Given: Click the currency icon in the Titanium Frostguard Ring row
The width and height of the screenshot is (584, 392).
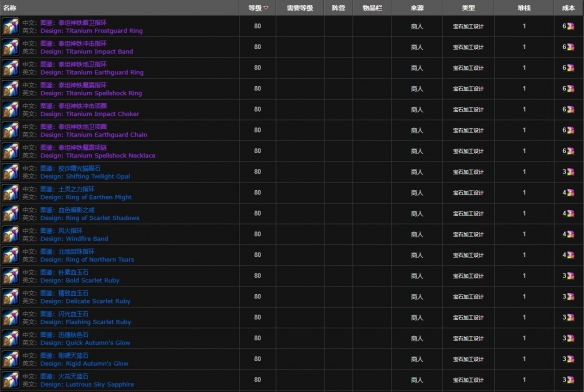Looking at the screenshot, I should pos(570,26).
